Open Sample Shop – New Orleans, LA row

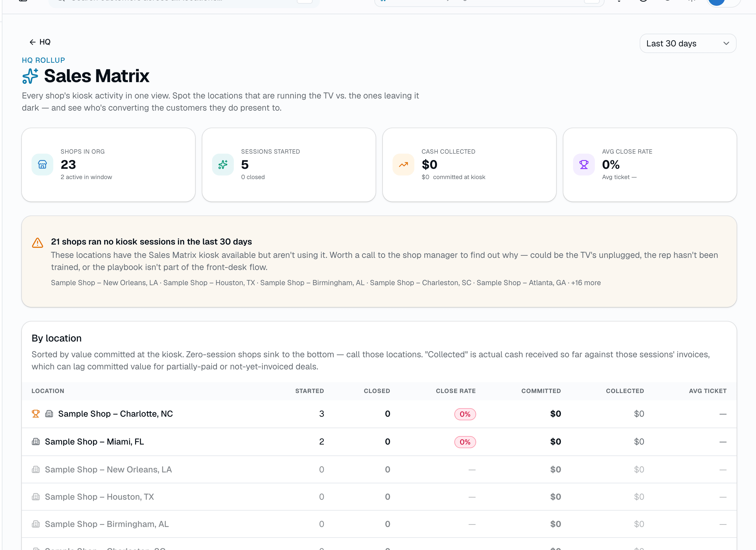point(379,470)
